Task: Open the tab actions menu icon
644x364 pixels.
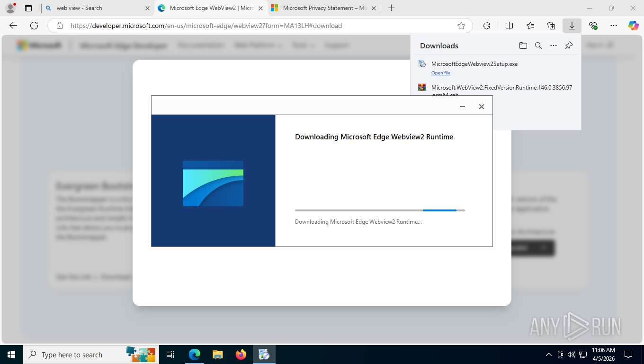Action: 28,8
